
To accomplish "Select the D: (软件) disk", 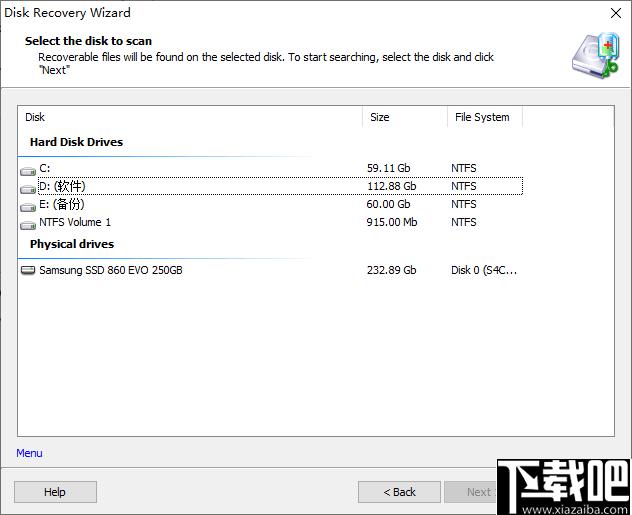I will point(271,186).
